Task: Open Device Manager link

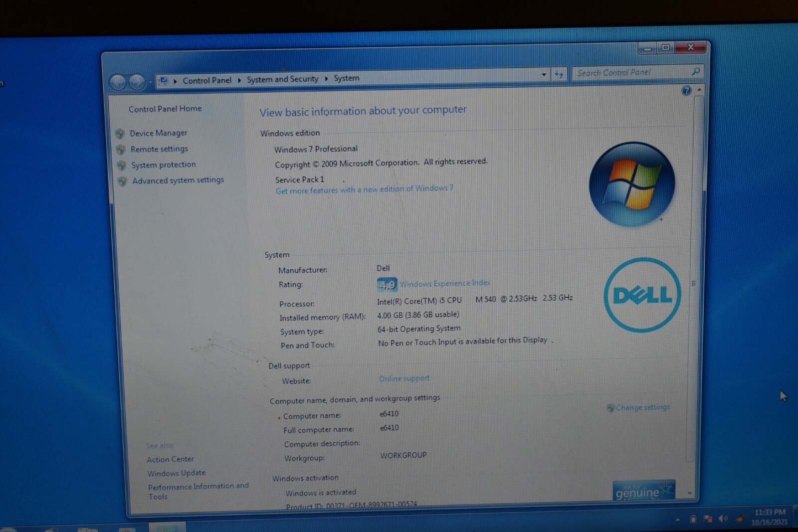Action: click(159, 133)
